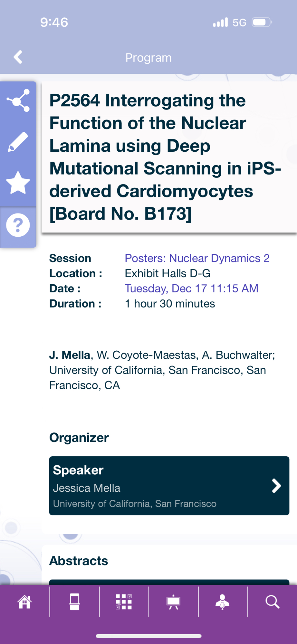The height and width of the screenshot is (644, 297).
Task: Open the presentation easel icon
Action: pyautogui.click(x=173, y=602)
